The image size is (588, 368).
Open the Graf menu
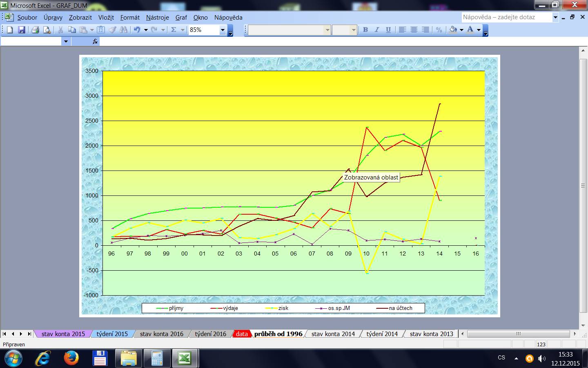[181, 18]
